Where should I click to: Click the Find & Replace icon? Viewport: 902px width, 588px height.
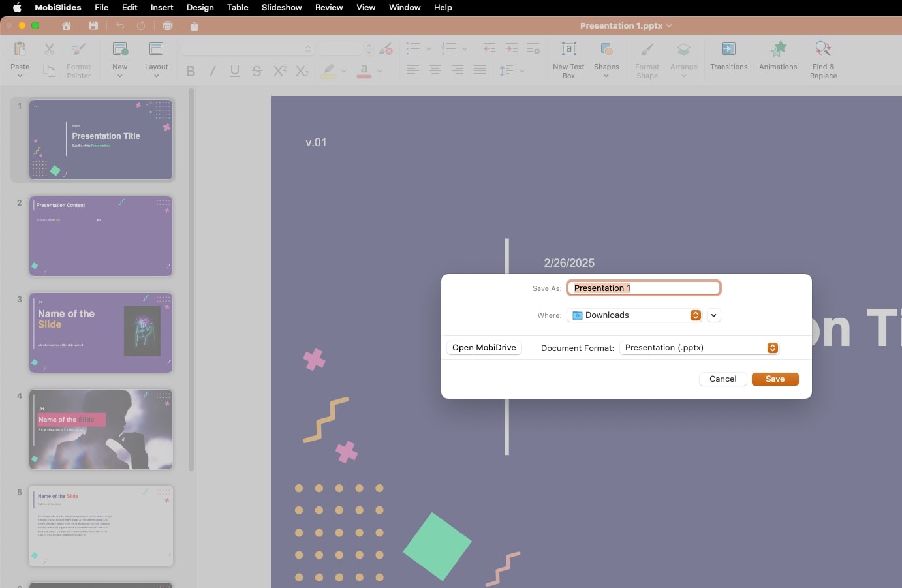[822, 59]
